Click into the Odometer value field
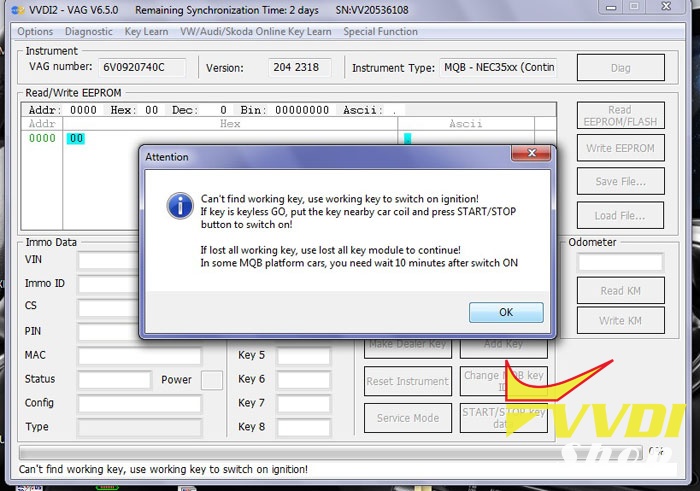 tap(620, 262)
